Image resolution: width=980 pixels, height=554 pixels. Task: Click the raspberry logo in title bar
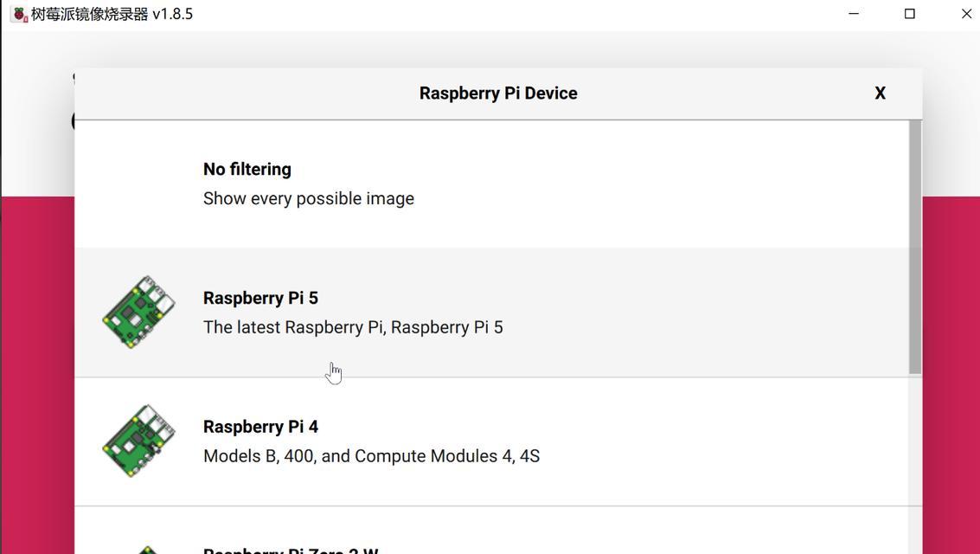(x=19, y=14)
